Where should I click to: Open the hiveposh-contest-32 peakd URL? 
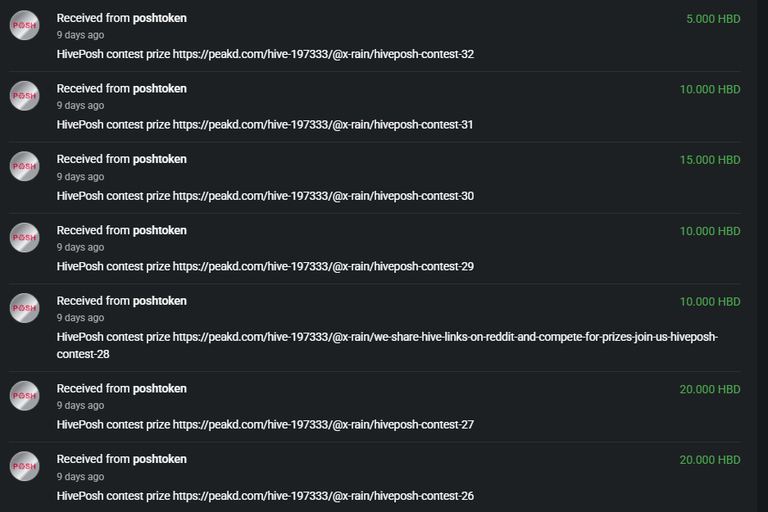[x=323, y=54]
